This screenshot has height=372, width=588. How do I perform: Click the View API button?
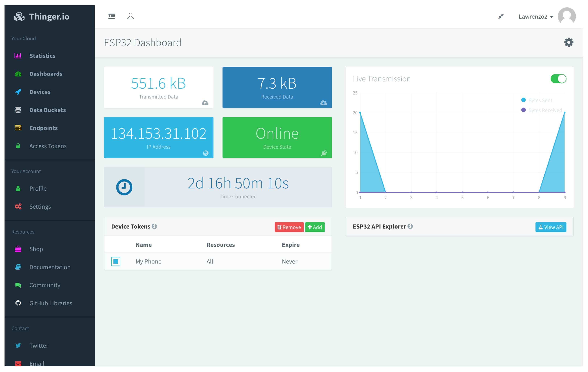[x=551, y=227]
